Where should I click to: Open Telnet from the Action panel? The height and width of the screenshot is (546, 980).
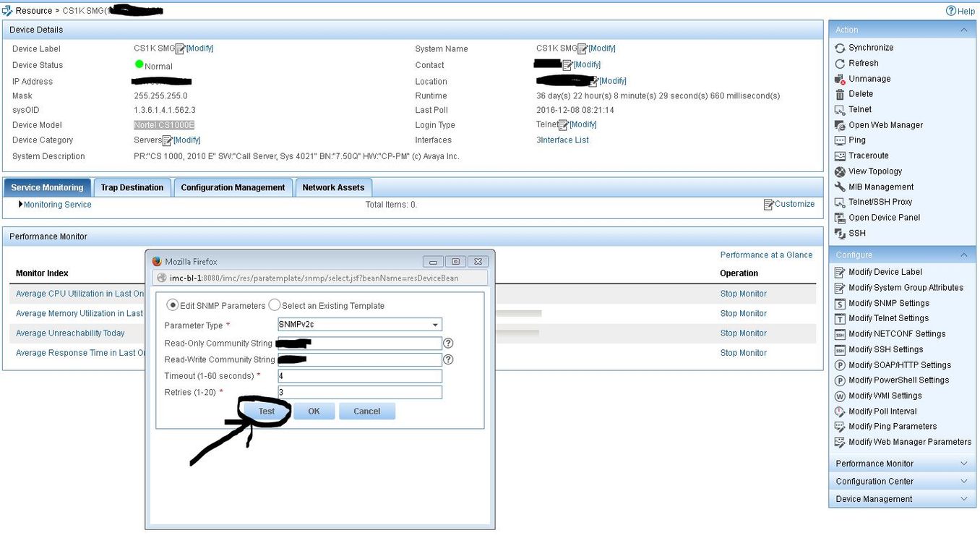860,109
